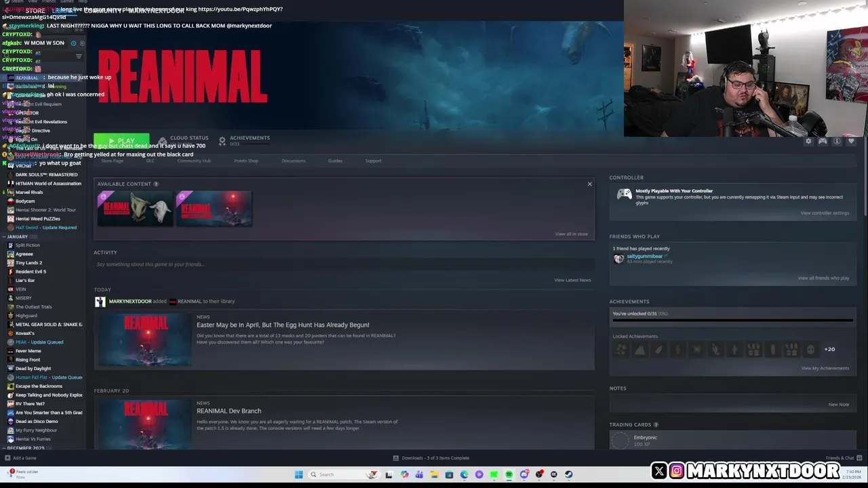868x488 pixels.
Task: Close the Available Content panel
Action: click(589, 184)
